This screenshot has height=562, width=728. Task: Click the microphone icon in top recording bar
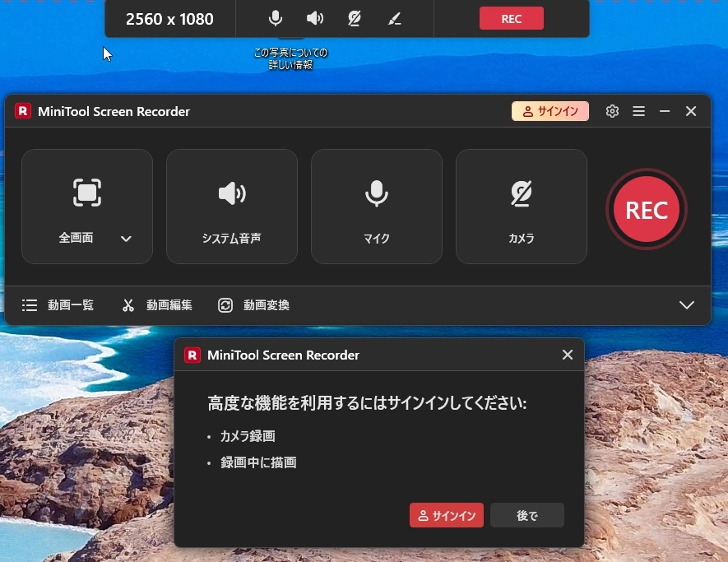tap(276, 19)
